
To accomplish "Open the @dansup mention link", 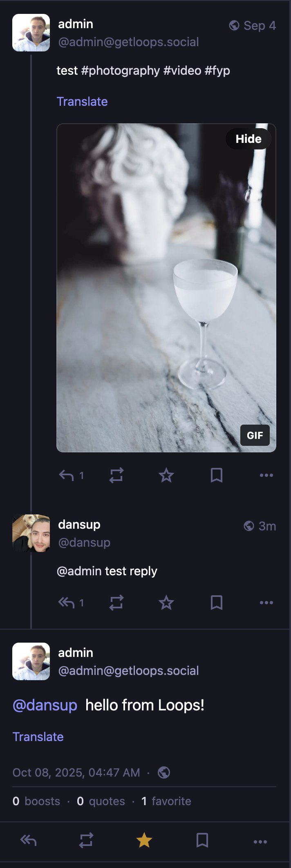I will pos(45,705).
